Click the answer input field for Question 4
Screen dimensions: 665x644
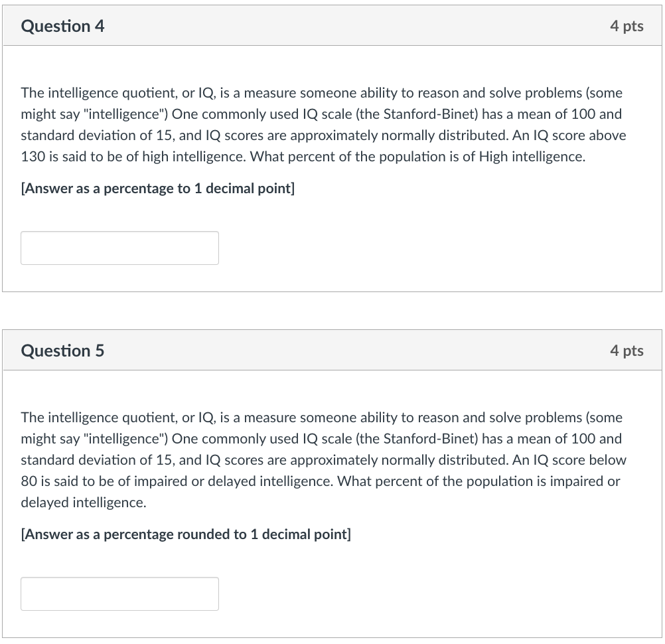[x=119, y=248]
